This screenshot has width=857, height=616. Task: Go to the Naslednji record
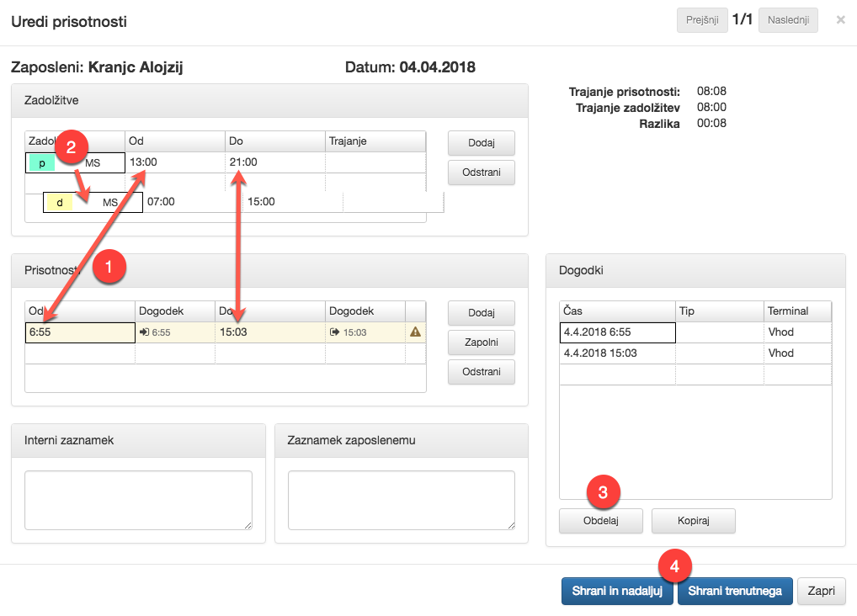coord(787,20)
